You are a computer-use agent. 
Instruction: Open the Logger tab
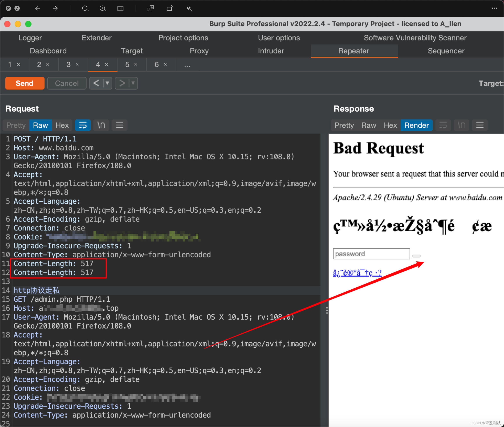[30, 38]
